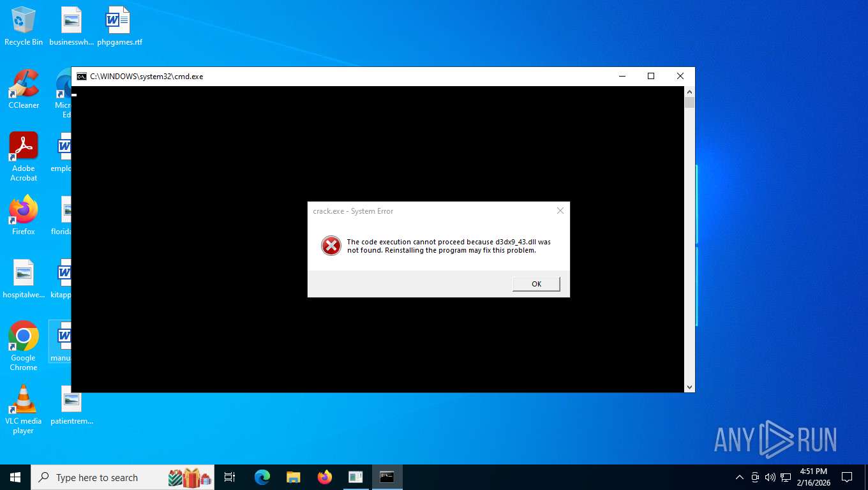Maximize the cmd.exe window

[651, 76]
